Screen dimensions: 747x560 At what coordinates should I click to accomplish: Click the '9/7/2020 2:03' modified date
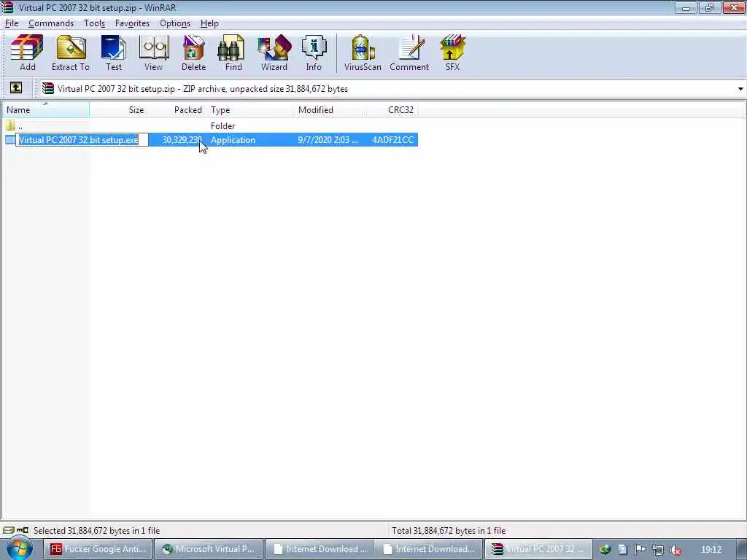328,140
